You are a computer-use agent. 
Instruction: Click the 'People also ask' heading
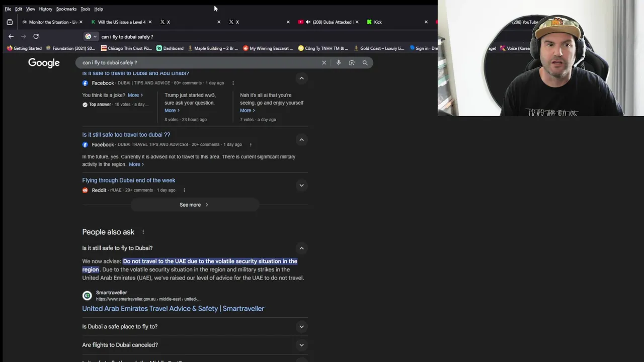click(x=108, y=232)
